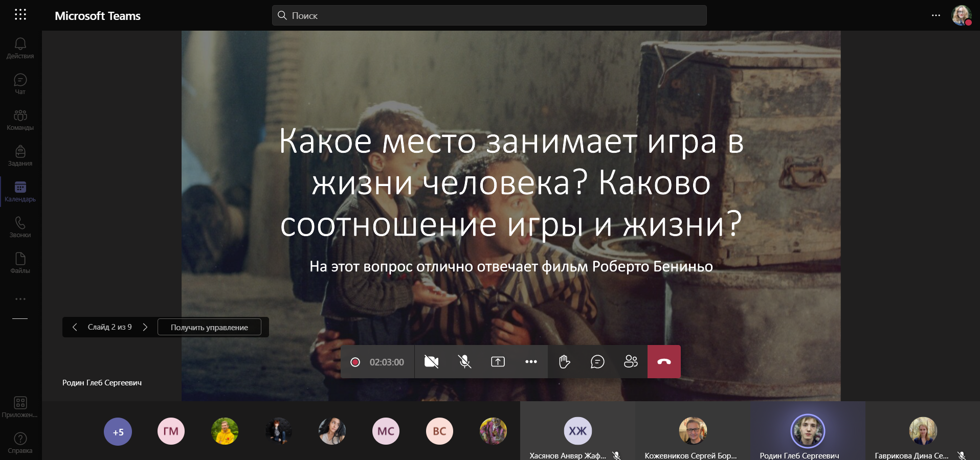980x460 pixels.
Task: Click the search field 'Поиск'
Action: 489,15
